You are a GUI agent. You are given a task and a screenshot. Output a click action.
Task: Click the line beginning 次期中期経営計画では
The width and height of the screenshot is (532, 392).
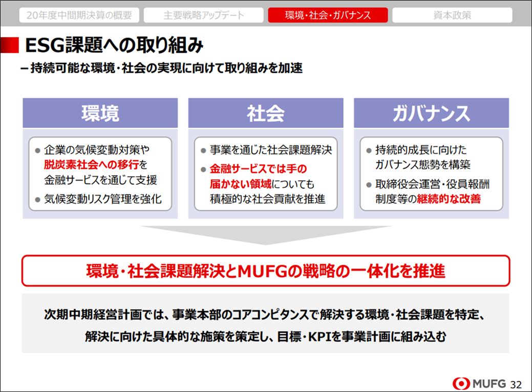point(264,314)
